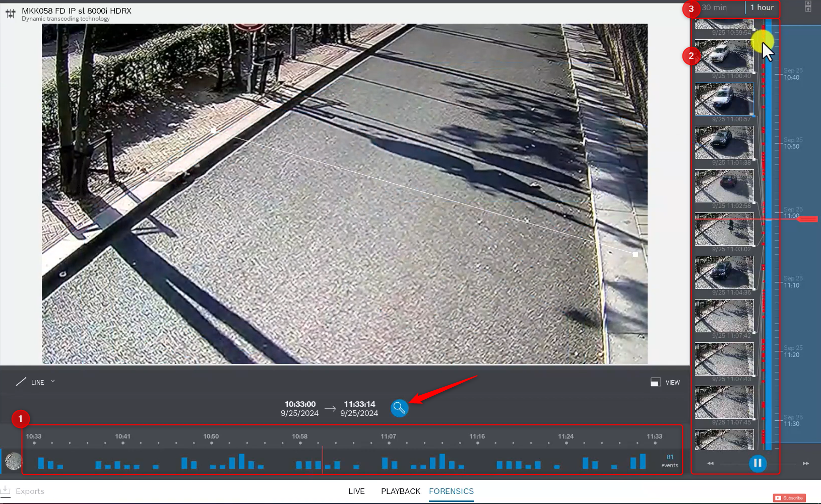Go to the LIVE tab

(356, 491)
